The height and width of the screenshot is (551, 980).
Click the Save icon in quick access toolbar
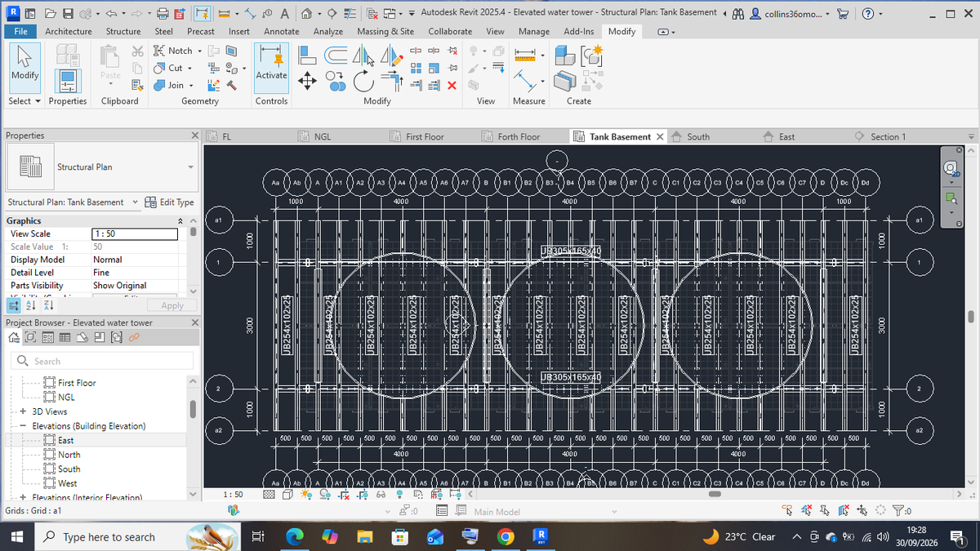[69, 13]
